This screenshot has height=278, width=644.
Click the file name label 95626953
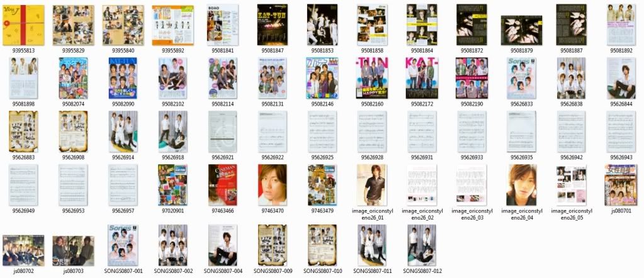pyautogui.click(x=74, y=211)
